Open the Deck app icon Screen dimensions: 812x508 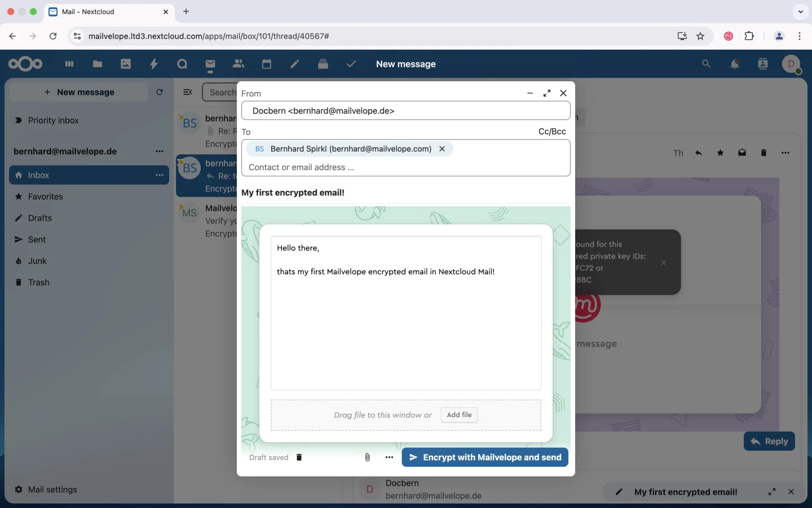coord(323,64)
